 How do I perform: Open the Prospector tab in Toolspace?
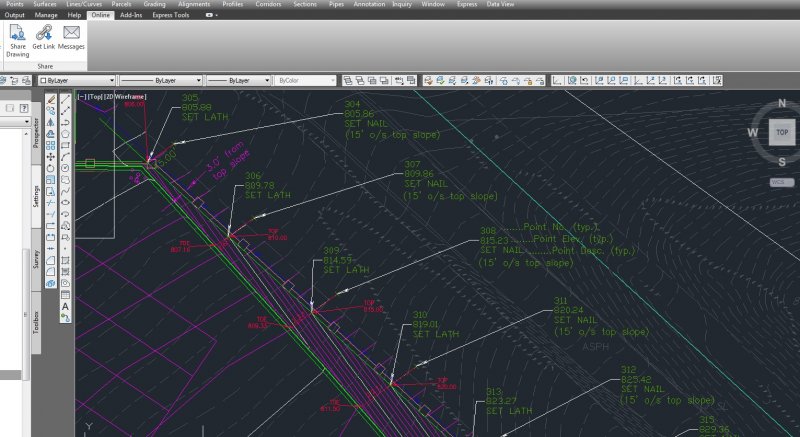[x=36, y=133]
